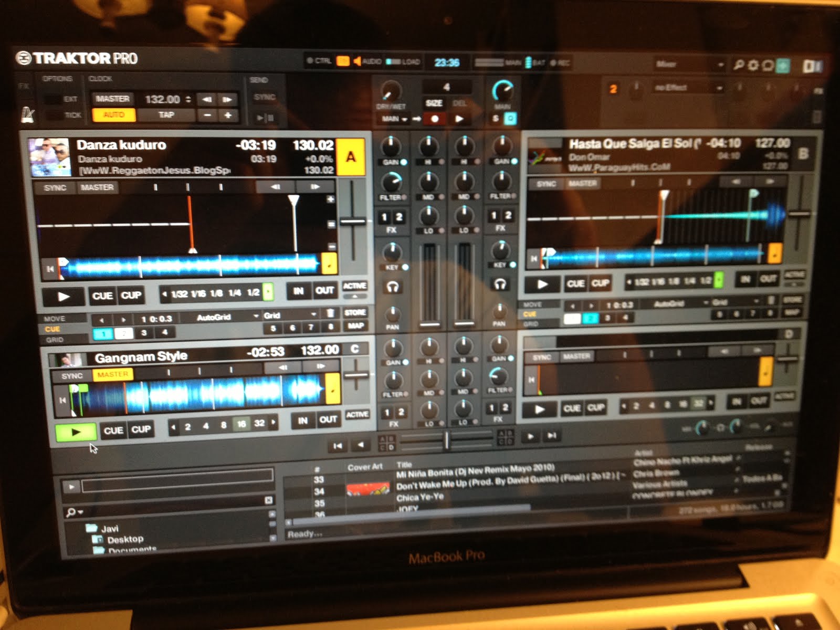This screenshot has width=840, height=630.
Task: Jump to start of Deck C track
Action: 62,400
